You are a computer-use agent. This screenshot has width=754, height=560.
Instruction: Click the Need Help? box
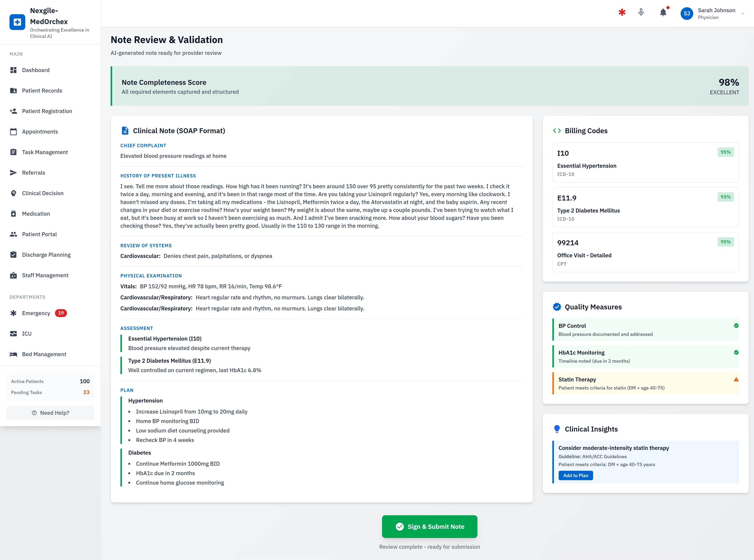(x=50, y=413)
